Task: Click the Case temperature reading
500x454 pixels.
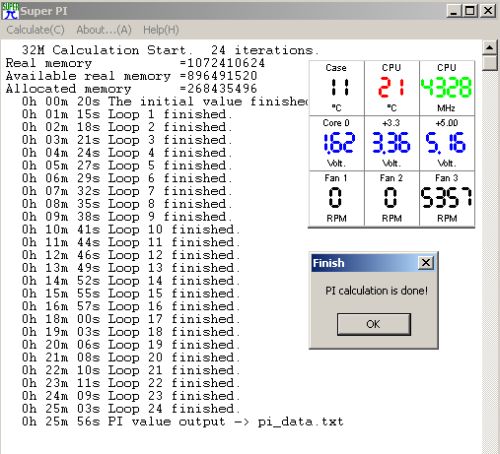Action: (x=339, y=87)
